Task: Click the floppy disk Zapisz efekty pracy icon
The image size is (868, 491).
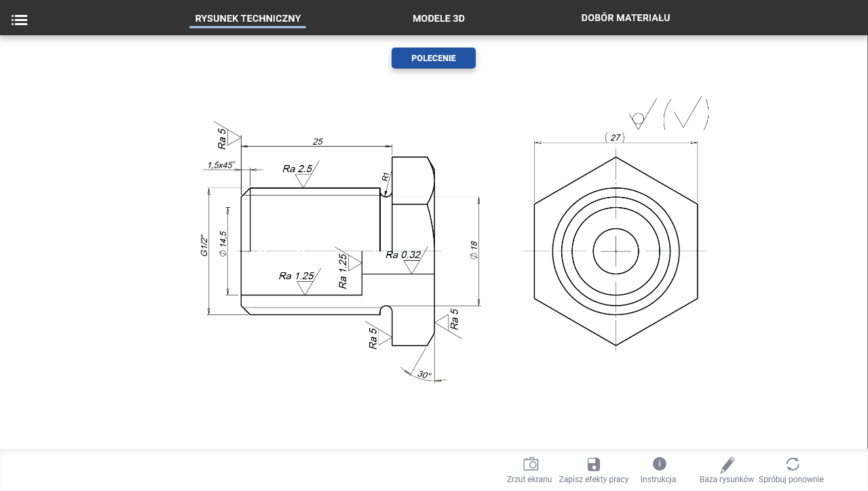Action: pyautogui.click(x=593, y=465)
